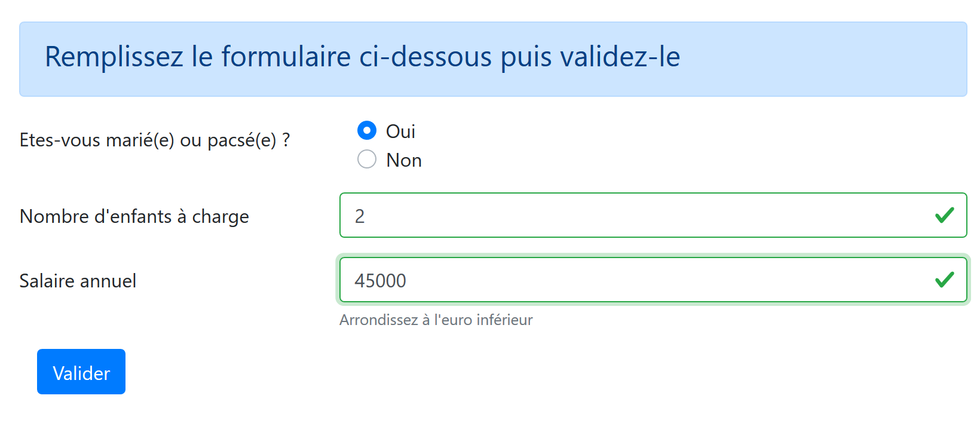980x423 pixels.
Task: Click the empty circle beside "Non"
Action: click(366, 159)
